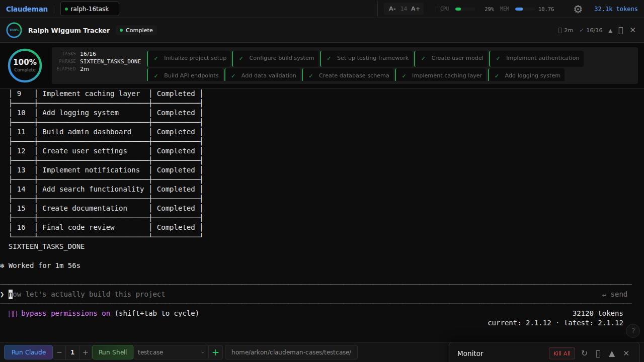Refresh the Monitor panel
This screenshot has height=362, width=644.
(x=584, y=353)
